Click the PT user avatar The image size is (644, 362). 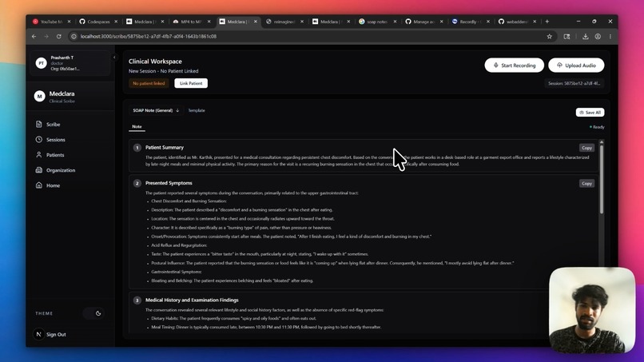point(41,63)
